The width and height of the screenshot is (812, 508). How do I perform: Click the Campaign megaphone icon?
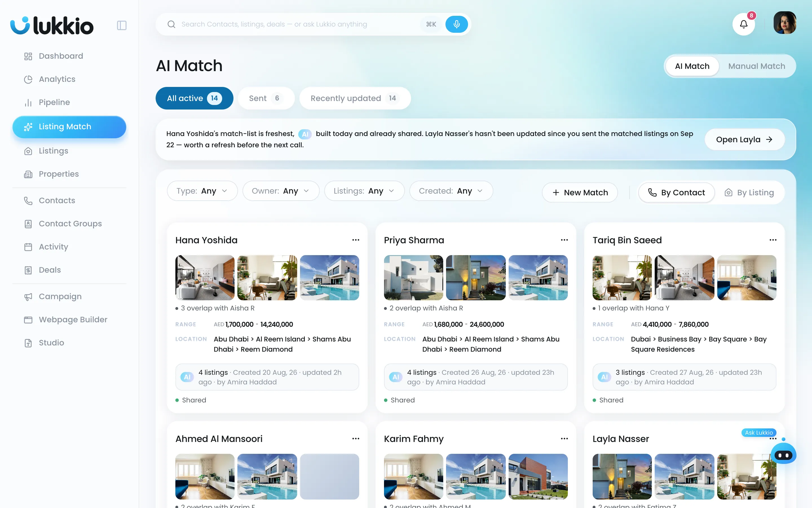pyautogui.click(x=28, y=297)
